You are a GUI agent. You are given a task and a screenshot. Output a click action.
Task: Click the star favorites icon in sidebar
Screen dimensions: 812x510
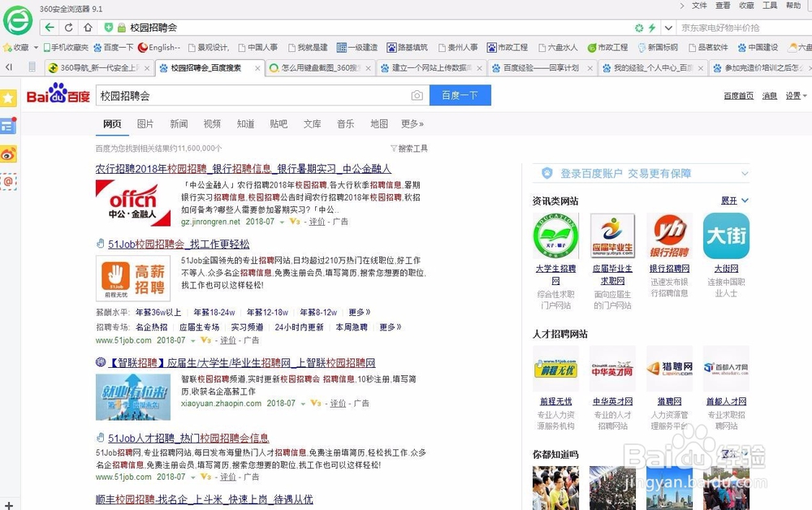[8, 97]
